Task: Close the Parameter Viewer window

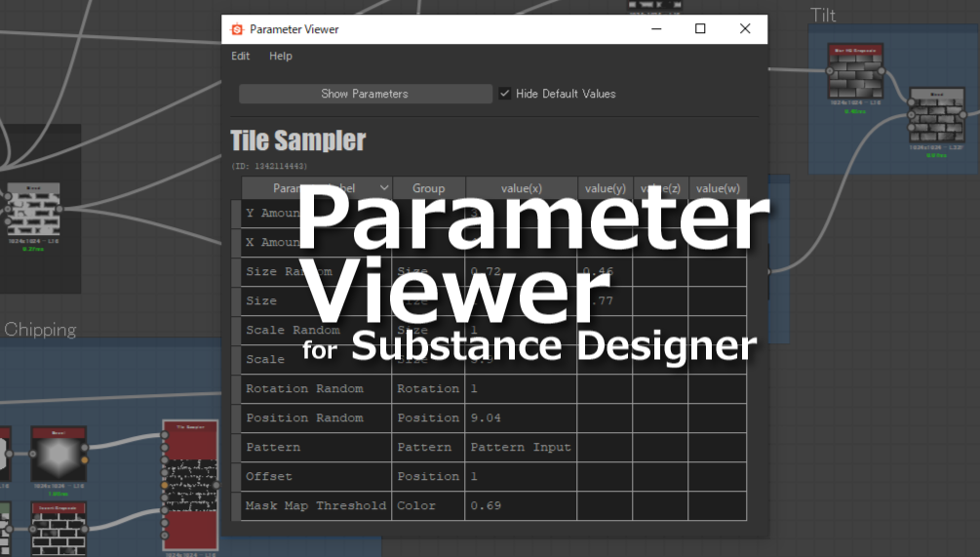Action: point(745,28)
